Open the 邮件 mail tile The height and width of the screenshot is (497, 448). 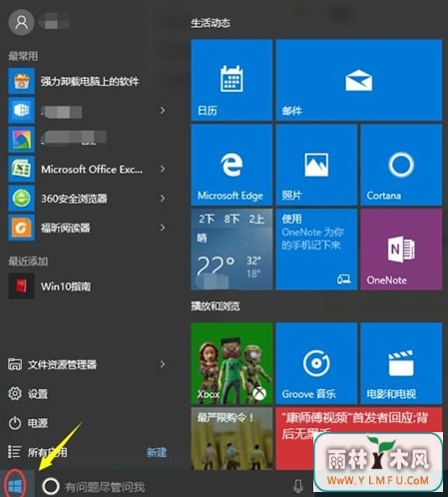359,80
